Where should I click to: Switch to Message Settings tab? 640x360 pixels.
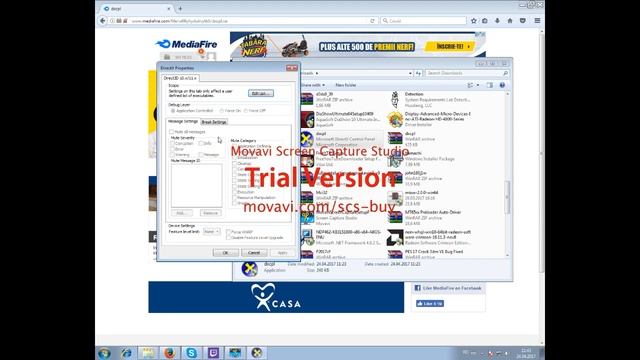tap(183, 122)
